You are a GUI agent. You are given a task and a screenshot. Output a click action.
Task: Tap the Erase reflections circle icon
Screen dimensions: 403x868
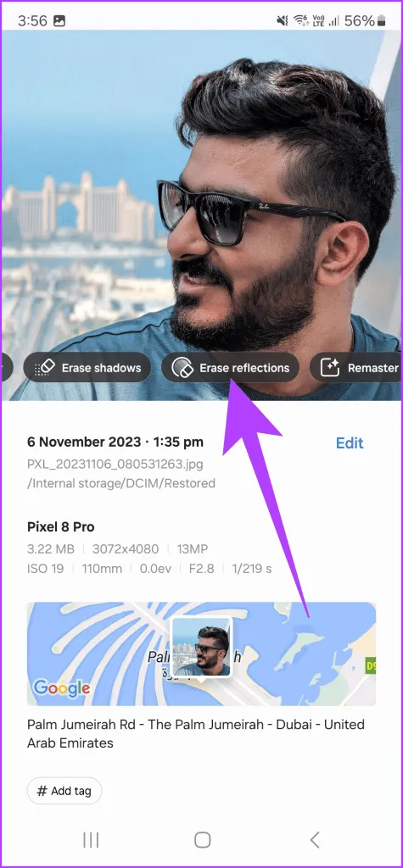(x=182, y=368)
